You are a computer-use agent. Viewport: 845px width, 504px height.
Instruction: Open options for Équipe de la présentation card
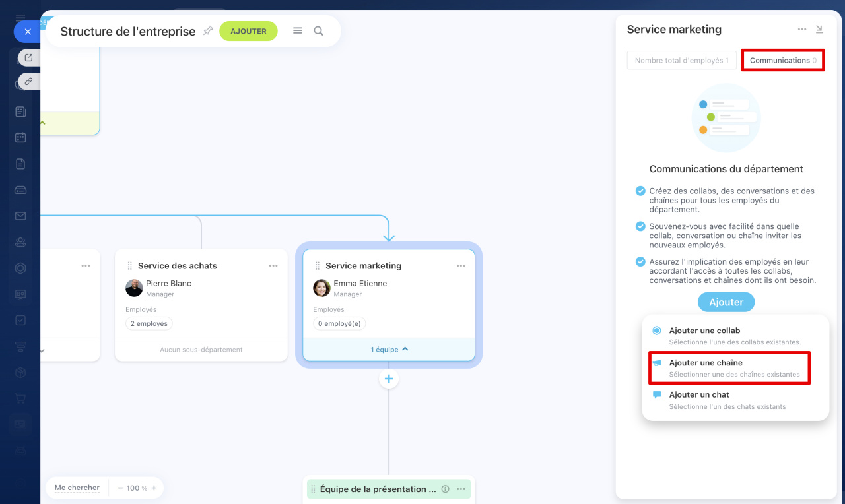pyautogui.click(x=461, y=489)
